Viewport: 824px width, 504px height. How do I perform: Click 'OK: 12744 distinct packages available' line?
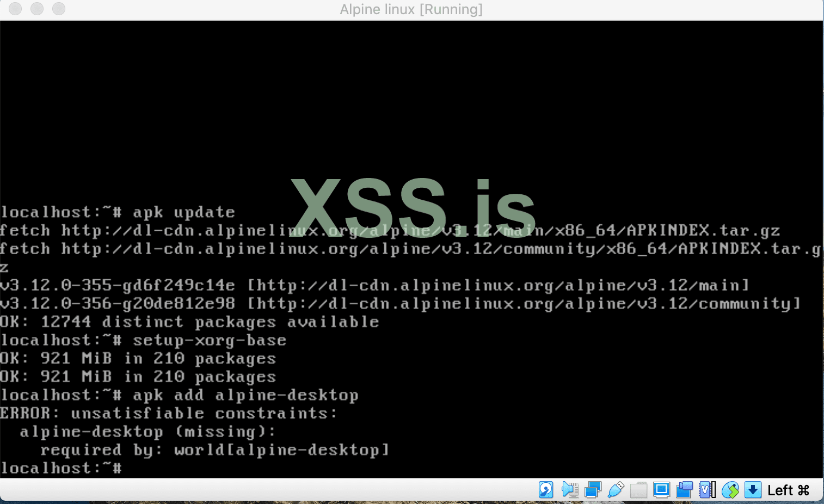coord(189,322)
